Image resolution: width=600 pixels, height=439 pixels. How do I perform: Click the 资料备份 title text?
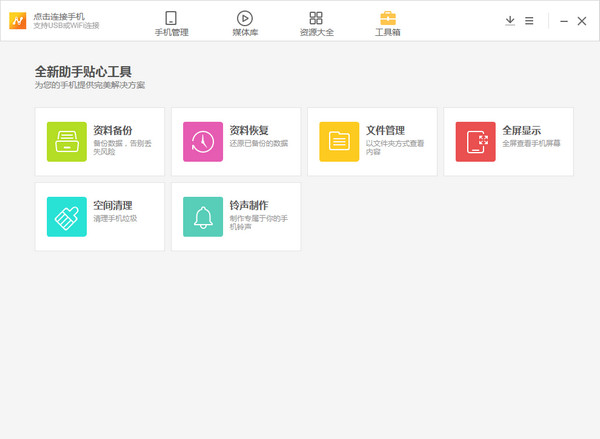point(113,130)
